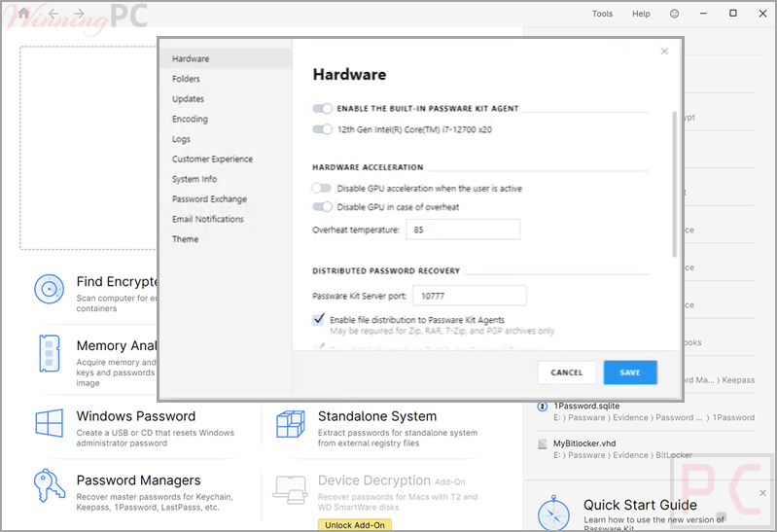Image resolution: width=777 pixels, height=532 pixels.
Task: Open the Tools menu
Action: tap(602, 14)
